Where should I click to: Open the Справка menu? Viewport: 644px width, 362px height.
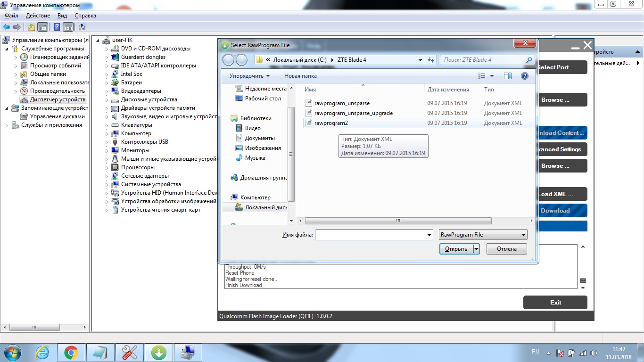click(x=85, y=16)
